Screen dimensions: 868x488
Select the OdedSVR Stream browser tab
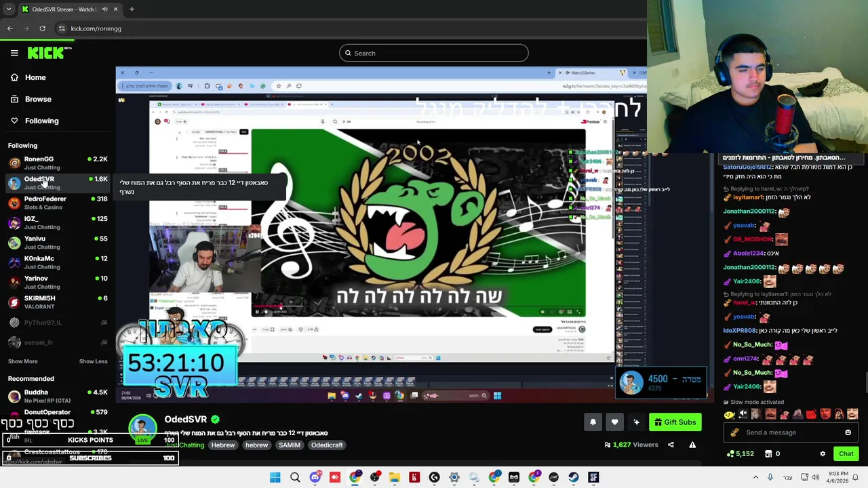click(x=70, y=9)
